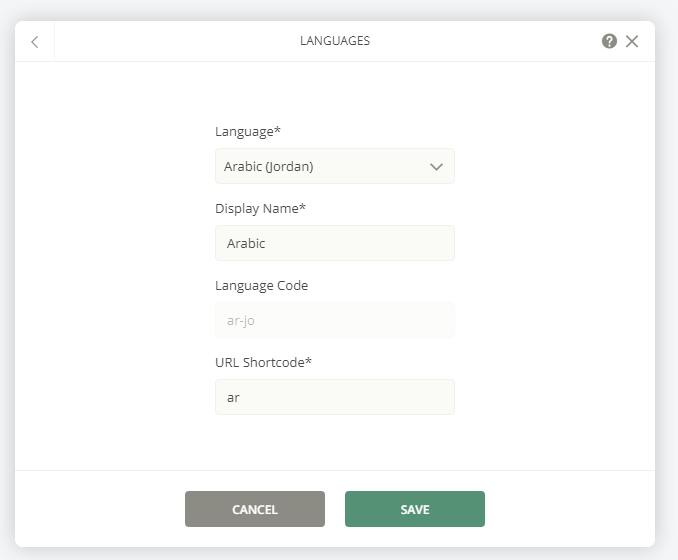Focus the Display Name input field
This screenshot has width=678, height=560.
[x=335, y=243]
